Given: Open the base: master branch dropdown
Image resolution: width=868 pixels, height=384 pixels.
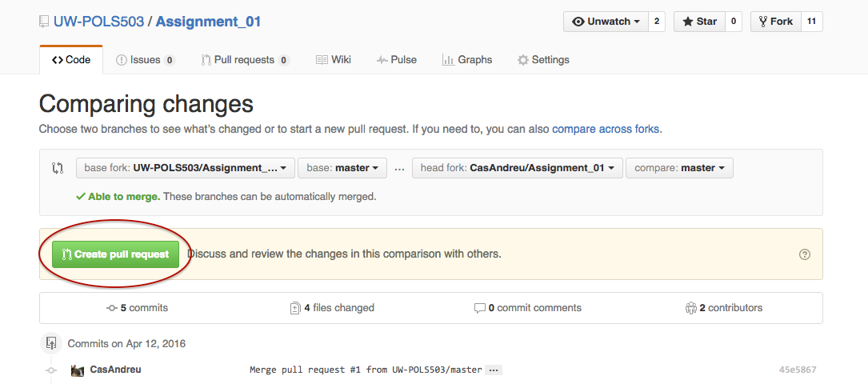Looking at the screenshot, I should [x=342, y=168].
